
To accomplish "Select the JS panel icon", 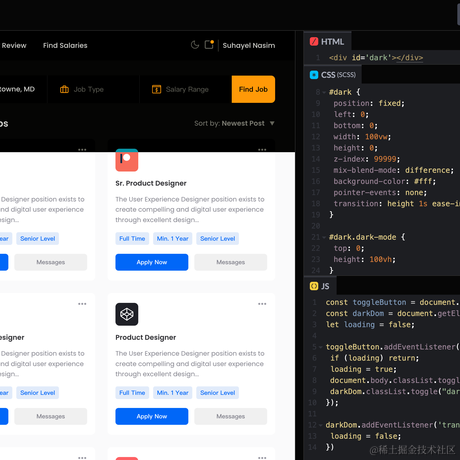I will pyautogui.click(x=314, y=286).
